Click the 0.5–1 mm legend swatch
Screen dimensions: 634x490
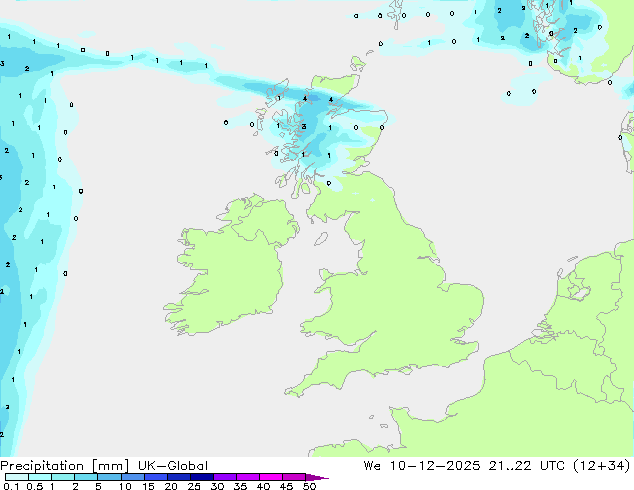tap(40, 477)
